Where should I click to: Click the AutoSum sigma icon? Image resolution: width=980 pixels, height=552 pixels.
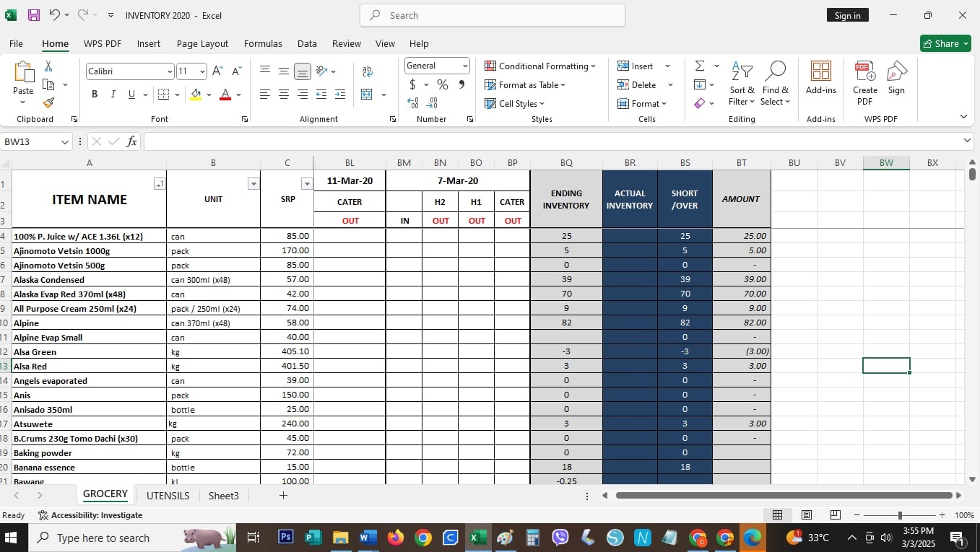700,66
